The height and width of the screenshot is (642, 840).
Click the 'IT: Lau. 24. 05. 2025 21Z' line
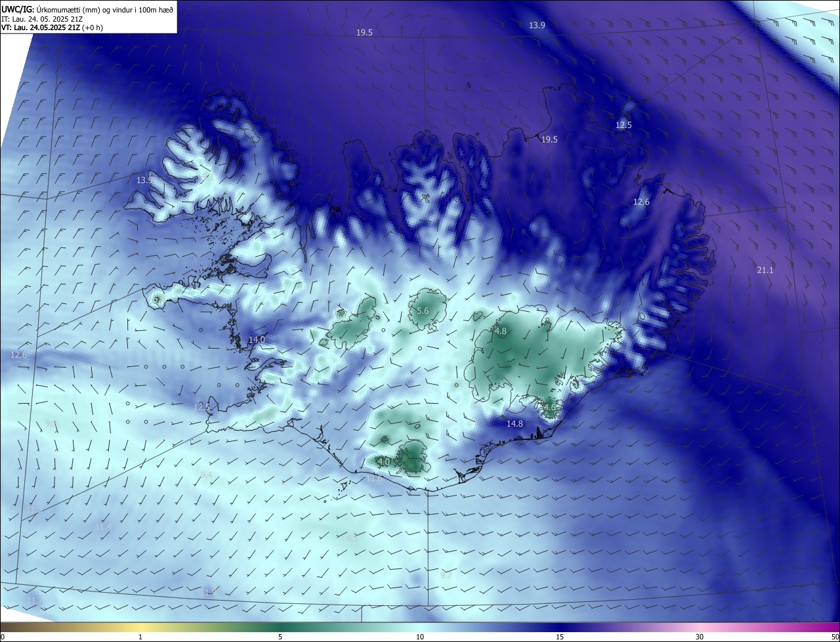pyautogui.click(x=42, y=19)
